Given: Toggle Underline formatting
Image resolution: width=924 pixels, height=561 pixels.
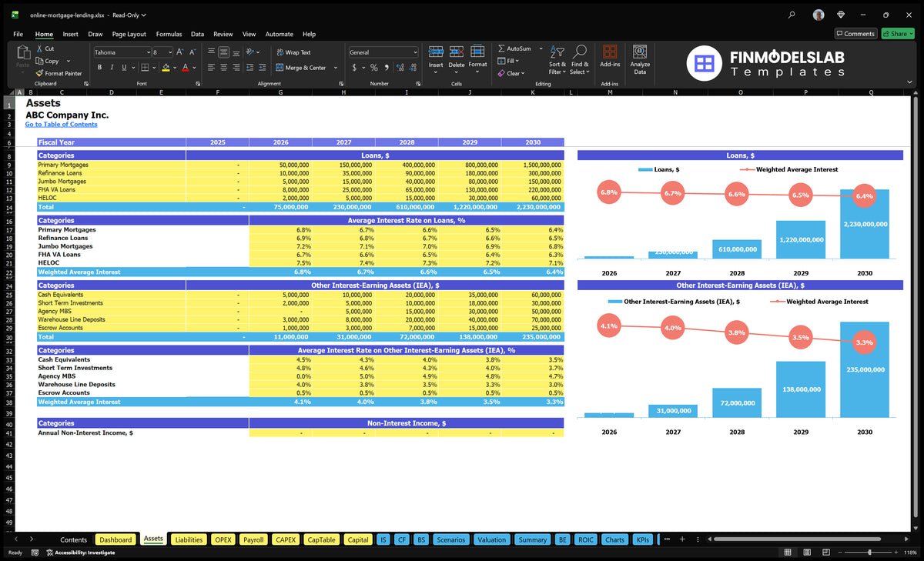Looking at the screenshot, I should (x=125, y=68).
